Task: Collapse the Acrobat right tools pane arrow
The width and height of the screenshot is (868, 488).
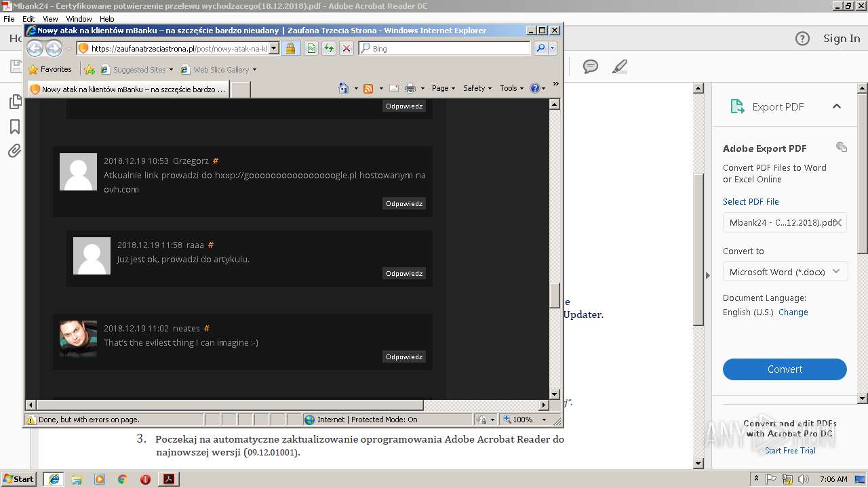Action: (x=708, y=275)
